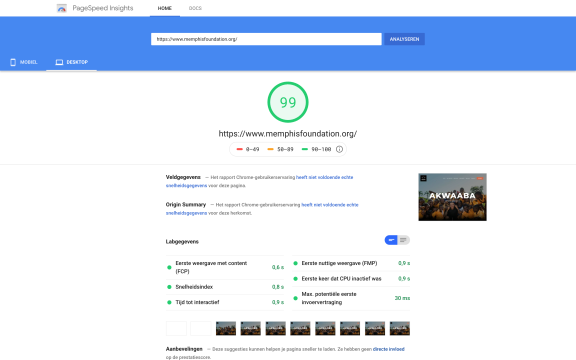Click the 30 ms value

[x=402, y=298]
